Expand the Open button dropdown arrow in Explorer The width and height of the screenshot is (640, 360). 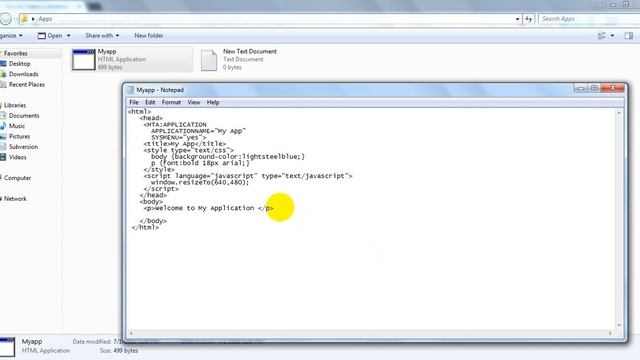[x=69, y=36]
